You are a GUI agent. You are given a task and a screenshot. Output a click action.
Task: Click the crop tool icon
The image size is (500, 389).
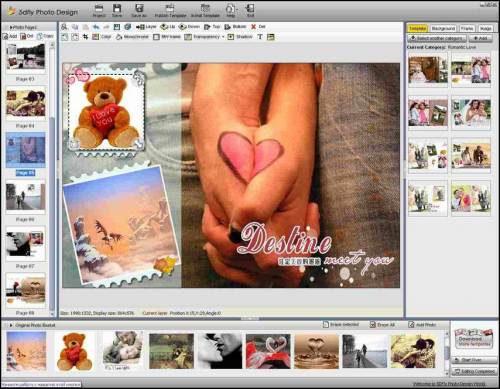click(85, 37)
